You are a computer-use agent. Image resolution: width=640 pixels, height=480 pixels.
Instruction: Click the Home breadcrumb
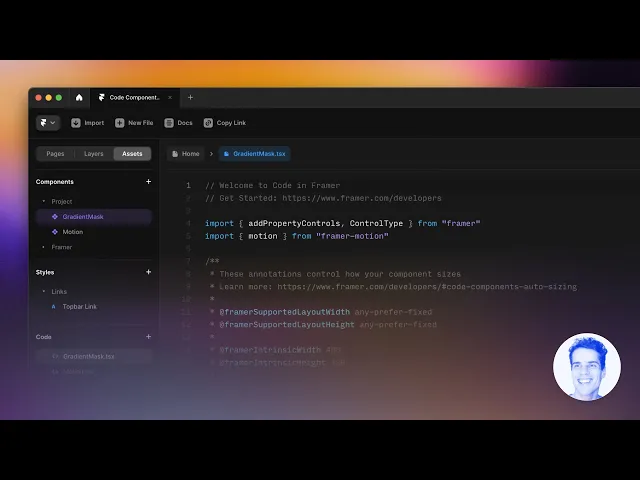(186, 154)
